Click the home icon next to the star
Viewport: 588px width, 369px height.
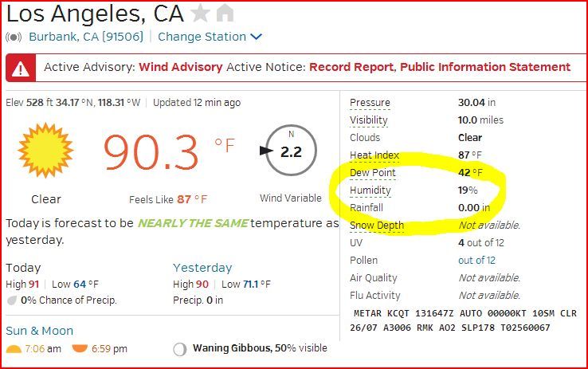coord(225,14)
